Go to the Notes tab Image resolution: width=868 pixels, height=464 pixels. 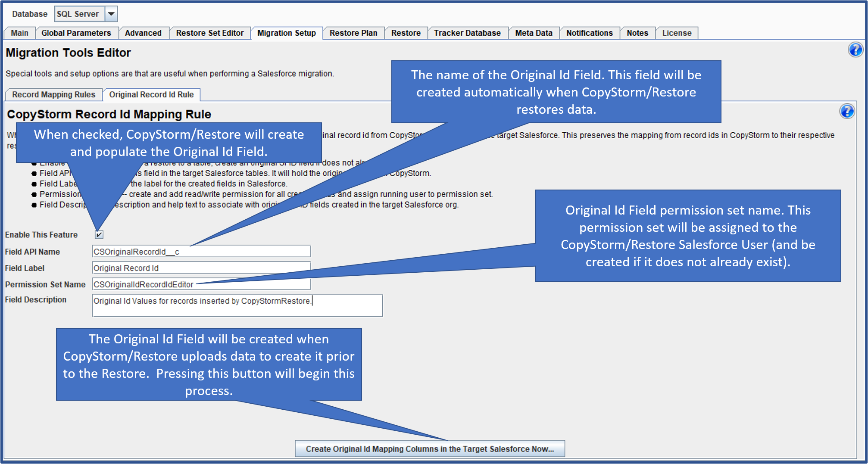tap(637, 33)
